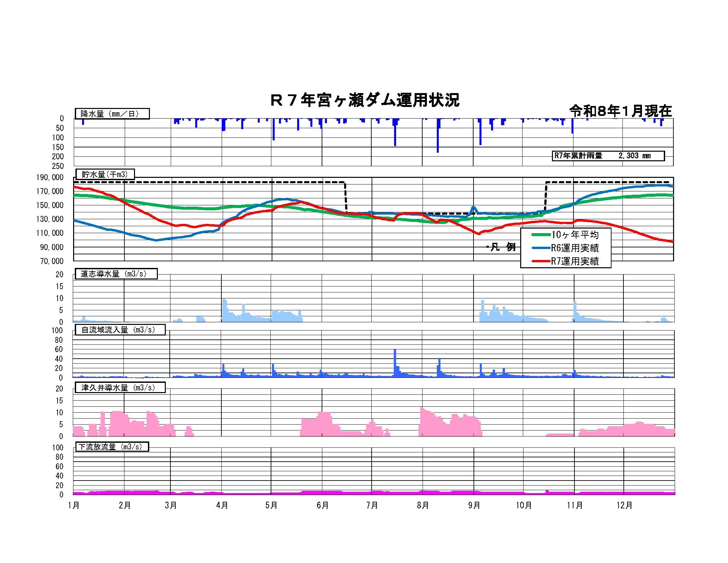Select the 下流放流量 (m3/s) label box
Screen dimensions: 728x563
point(112,447)
